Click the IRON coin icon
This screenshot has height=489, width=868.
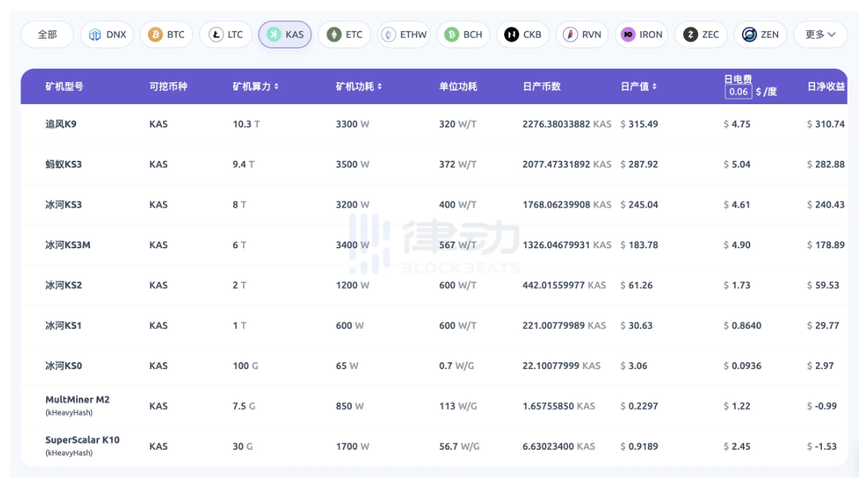pyautogui.click(x=628, y=35)
